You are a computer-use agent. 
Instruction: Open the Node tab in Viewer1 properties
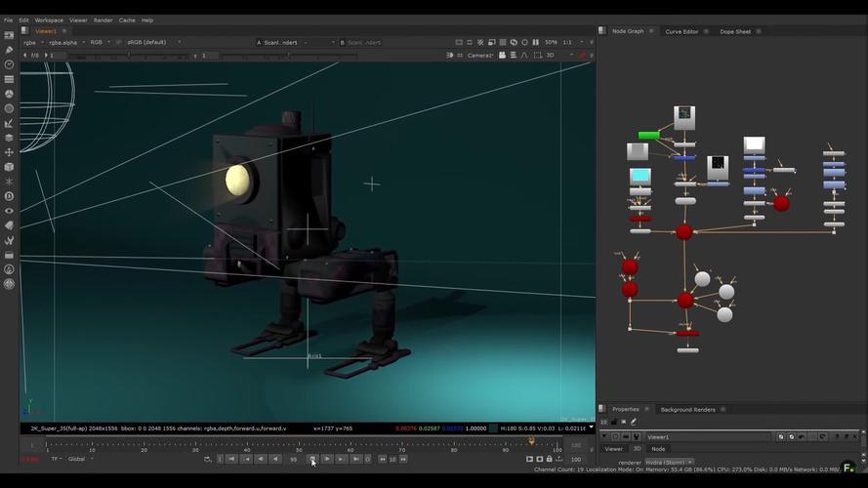[658, 449]
